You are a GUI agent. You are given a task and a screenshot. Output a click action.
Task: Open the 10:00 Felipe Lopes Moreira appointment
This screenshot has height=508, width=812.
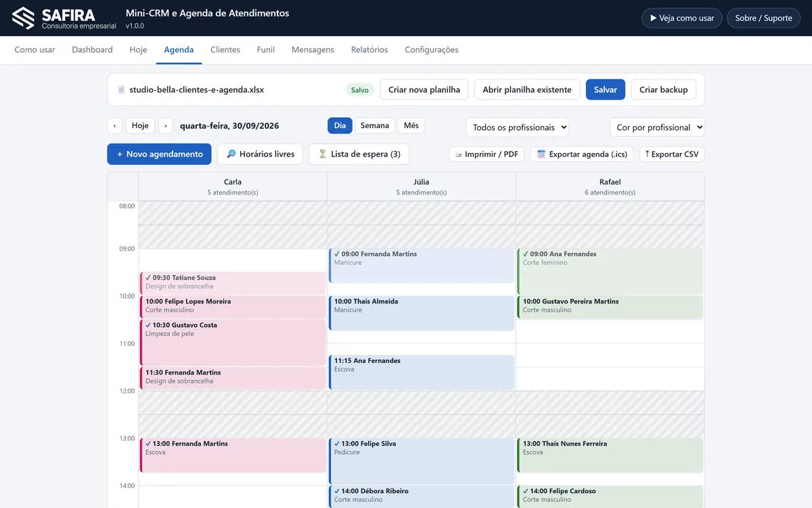[x=233, y=307]
